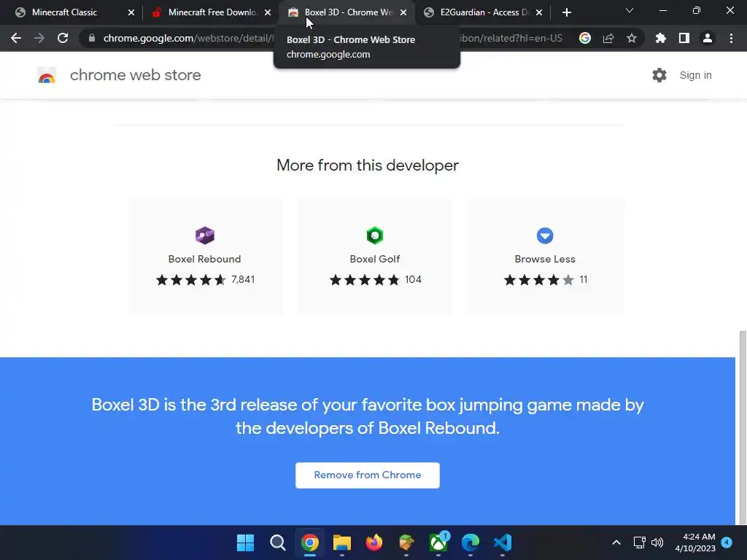The width and height of the screenshot is (747, 560).
Task: Open Boxel Rebound extension card
Action: click(205, 257)
